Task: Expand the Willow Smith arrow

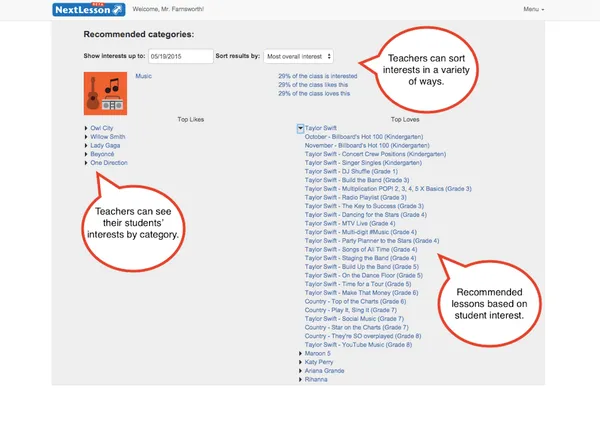Action: coord(86,137)
